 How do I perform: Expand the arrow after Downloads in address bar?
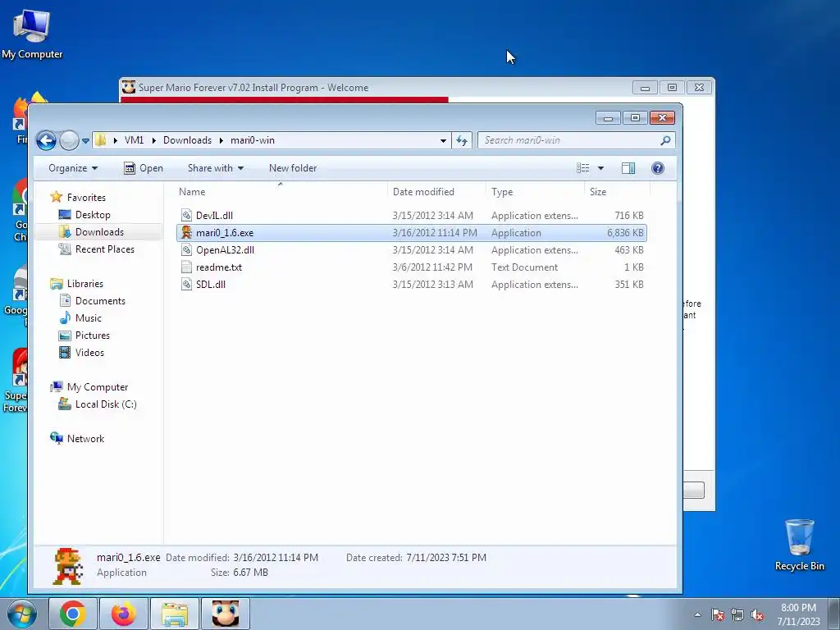tap(221, 140)
